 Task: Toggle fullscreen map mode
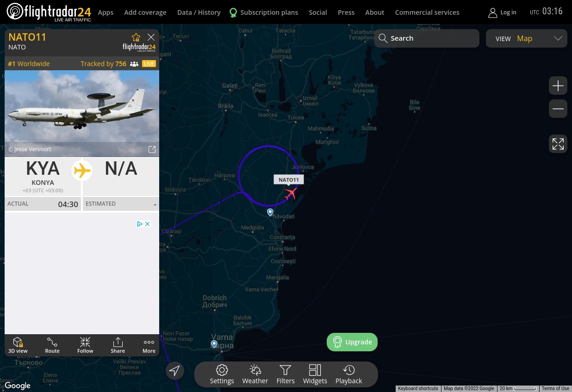tap(558, 144)
